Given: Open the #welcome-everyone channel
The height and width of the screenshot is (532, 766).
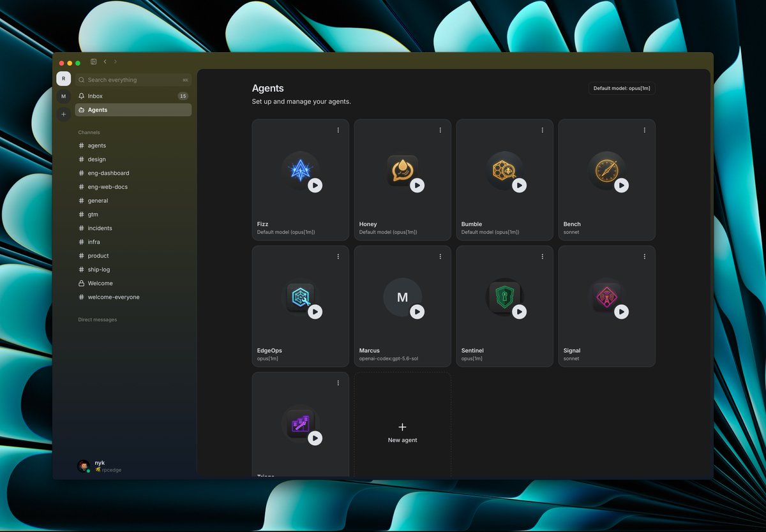Looking at the screenshot, I should coord(133,297).
